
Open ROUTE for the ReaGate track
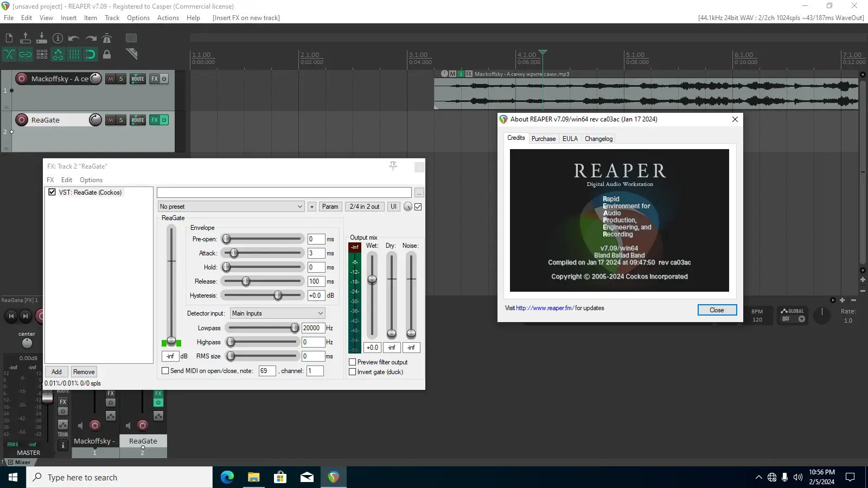click(x=138, y=120)
